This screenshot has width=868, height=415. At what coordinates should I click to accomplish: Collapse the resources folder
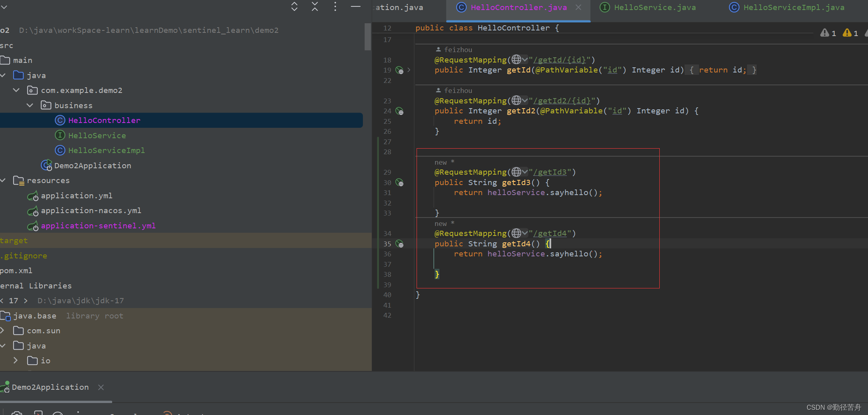point(3,181)
